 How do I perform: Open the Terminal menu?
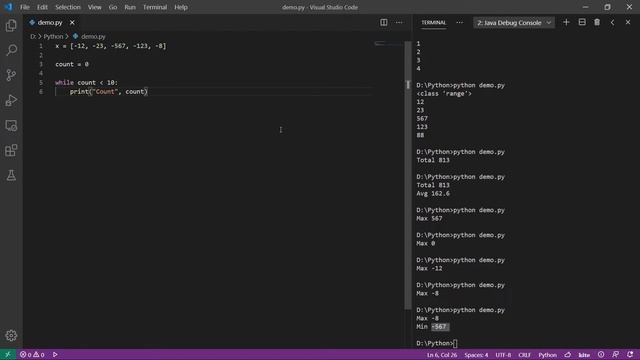155,7
